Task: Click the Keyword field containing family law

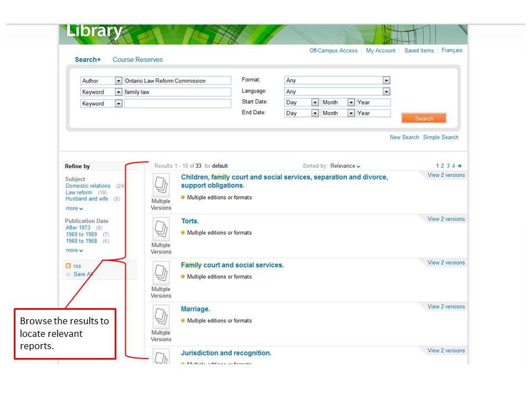Action: tap(177, 92)
